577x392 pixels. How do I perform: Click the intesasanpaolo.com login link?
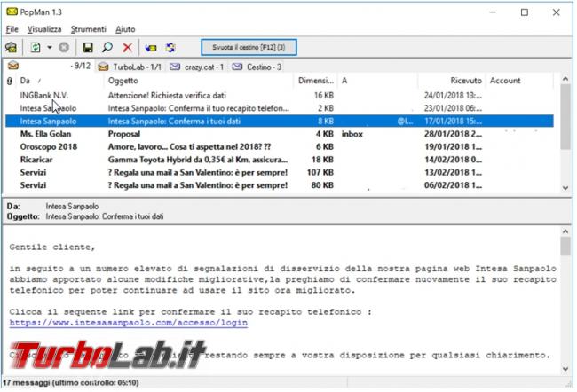(x=129, y=323)
